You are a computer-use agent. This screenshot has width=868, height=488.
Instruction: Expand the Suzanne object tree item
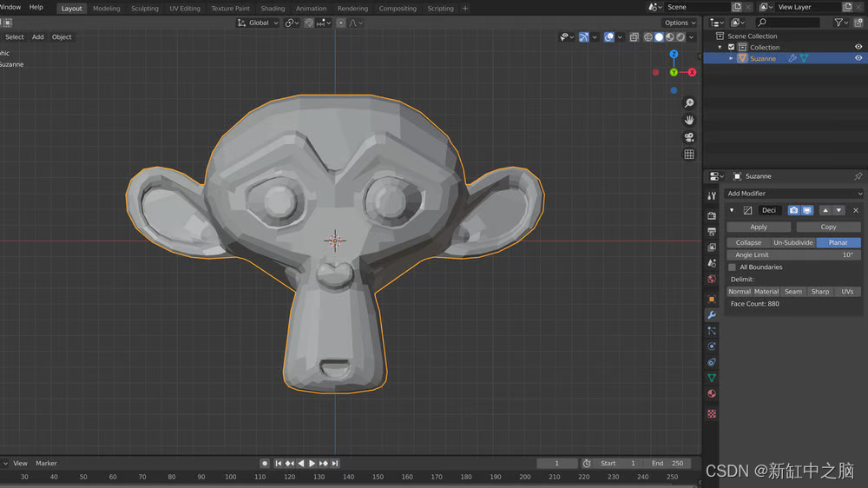coord(731,58)
